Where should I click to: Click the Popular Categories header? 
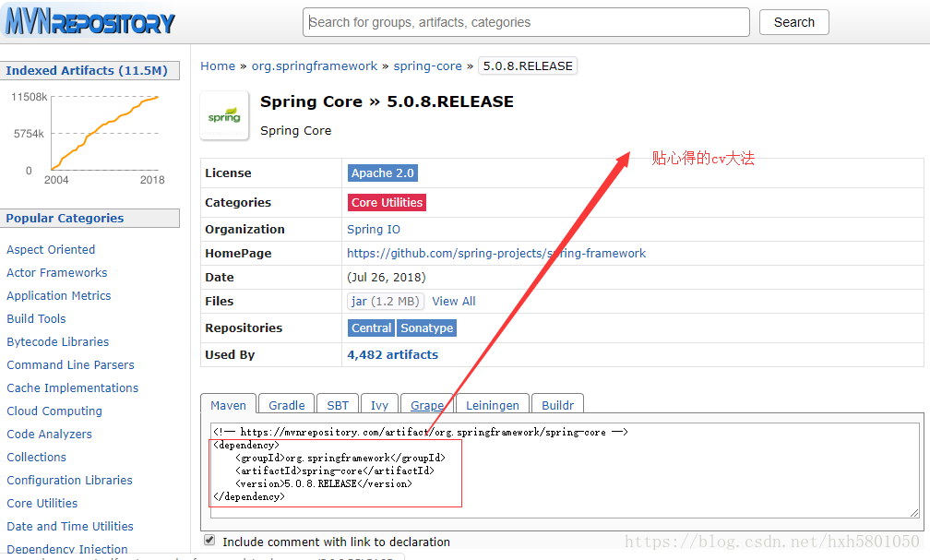point(89,219)
